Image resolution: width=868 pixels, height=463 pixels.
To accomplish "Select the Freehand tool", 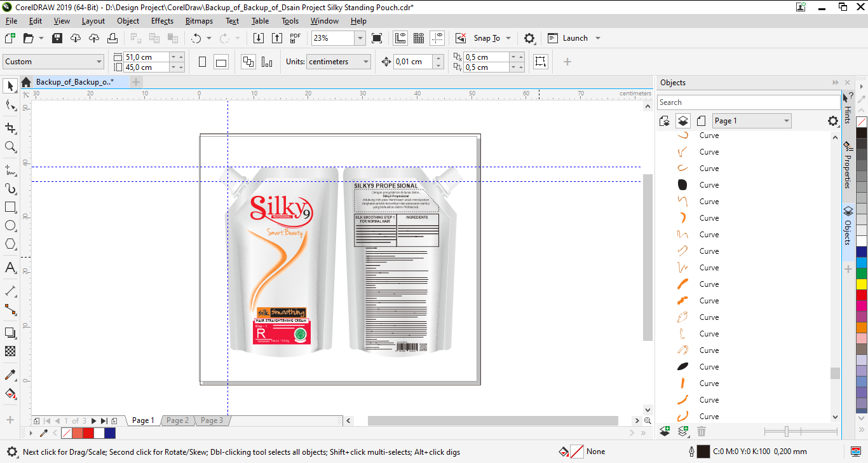I will click(x=10, y=170).
